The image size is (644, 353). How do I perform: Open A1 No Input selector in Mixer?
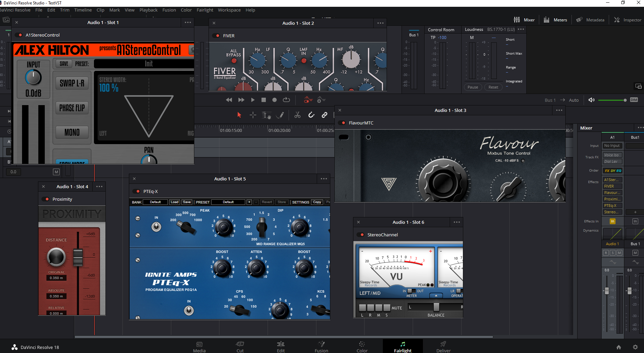click(x=612, y=145)
